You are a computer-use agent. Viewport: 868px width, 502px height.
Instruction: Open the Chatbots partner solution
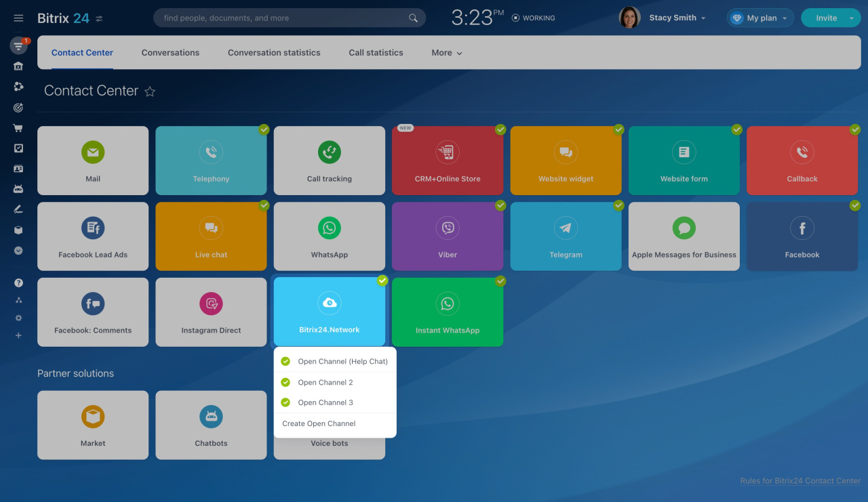click(211, 425)
